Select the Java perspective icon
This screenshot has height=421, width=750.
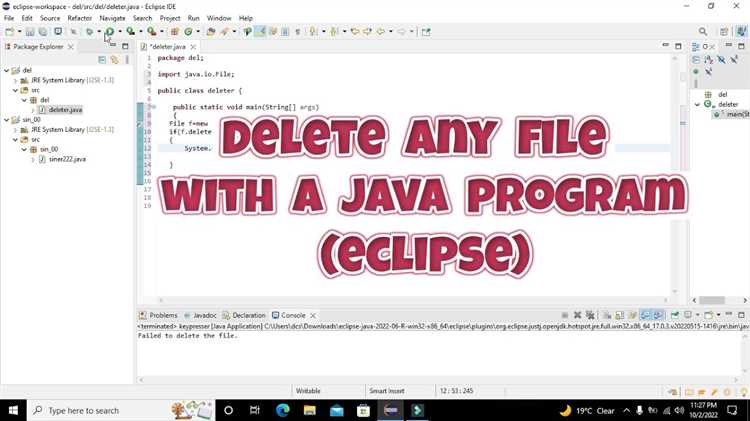coord(741,32)
